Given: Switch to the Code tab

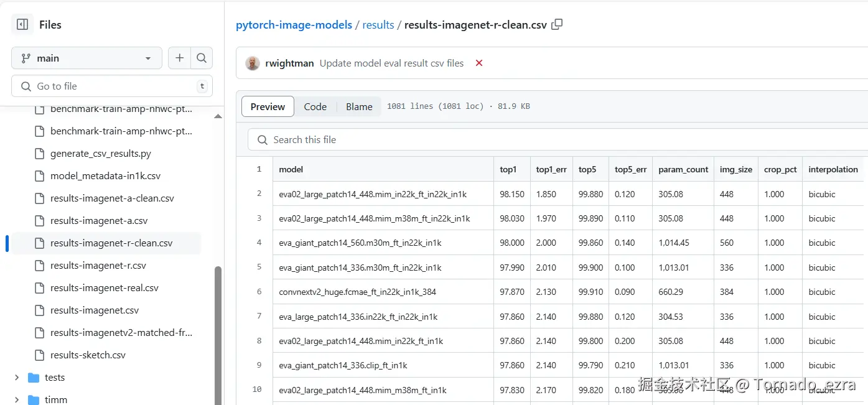Looking at the screenshot, I should [315, 106].
